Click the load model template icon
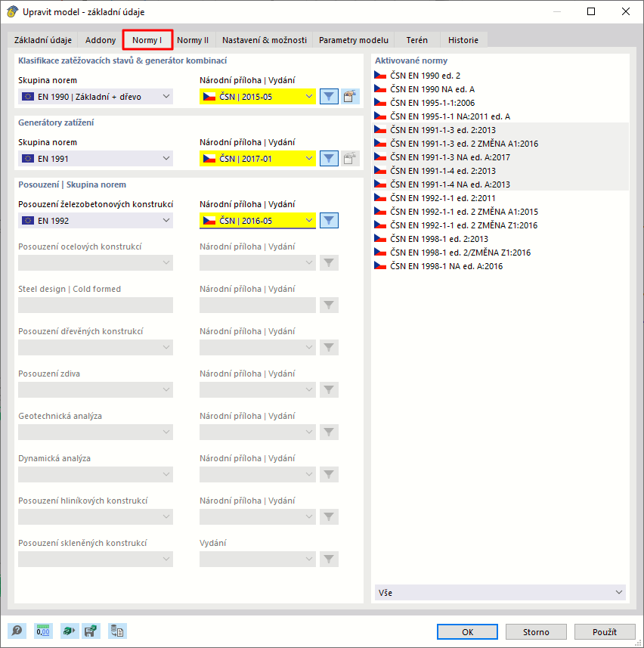This screenshot has width=644, height=648. 69,631
